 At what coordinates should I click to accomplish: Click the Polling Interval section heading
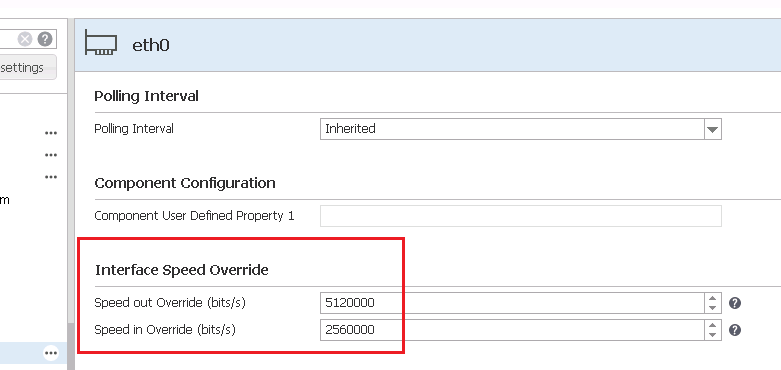pyautogui.click(x=146, y=96)
